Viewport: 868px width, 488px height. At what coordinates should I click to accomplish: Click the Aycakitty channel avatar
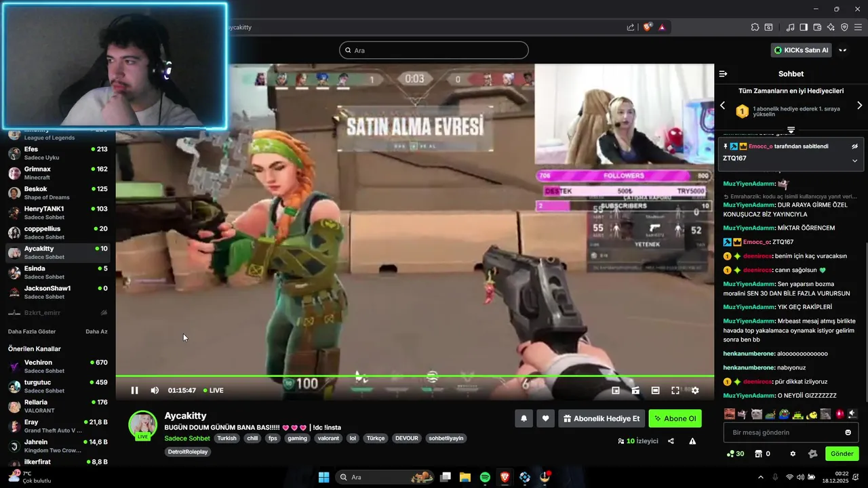pos(142,425)
